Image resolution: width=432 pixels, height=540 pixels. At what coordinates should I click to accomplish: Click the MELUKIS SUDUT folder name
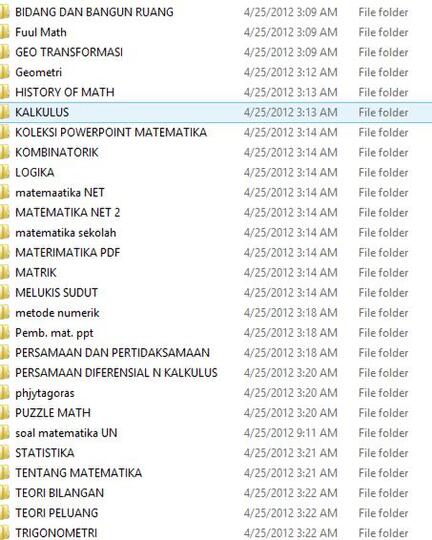(x=56, y=293)
